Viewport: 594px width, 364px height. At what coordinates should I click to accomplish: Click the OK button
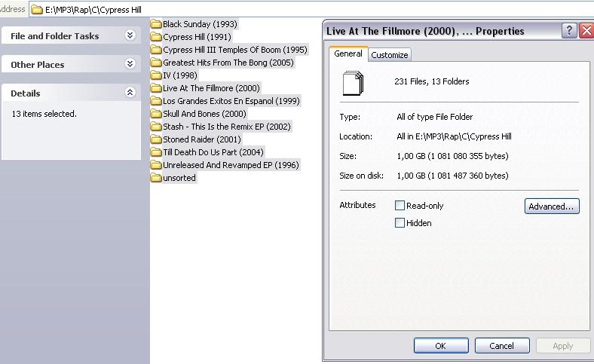441,346
